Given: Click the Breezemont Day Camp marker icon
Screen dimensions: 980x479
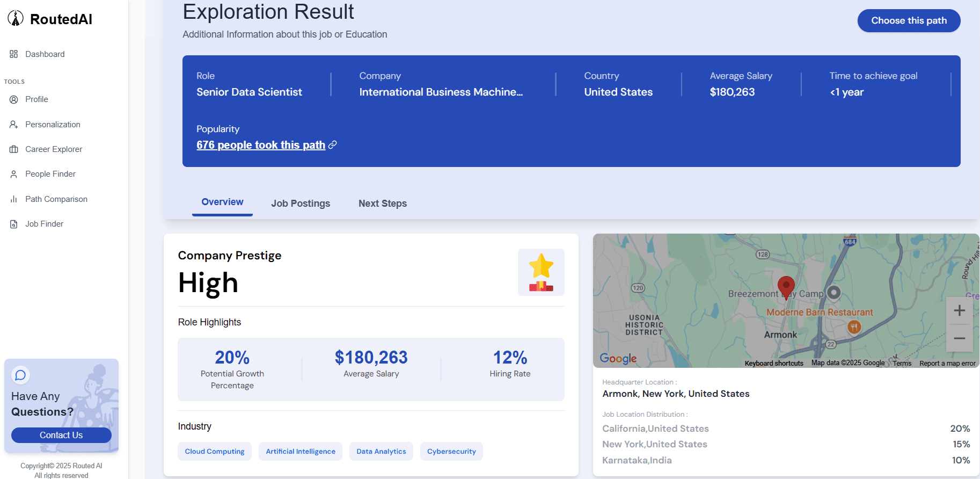Looking at the screenshot, I should coord(833,293).
